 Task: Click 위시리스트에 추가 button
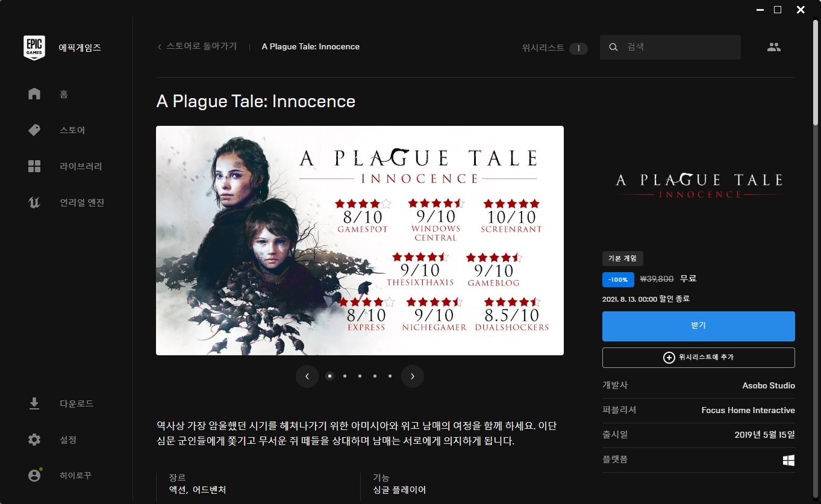pyautogui.click(x=699, y=358)
